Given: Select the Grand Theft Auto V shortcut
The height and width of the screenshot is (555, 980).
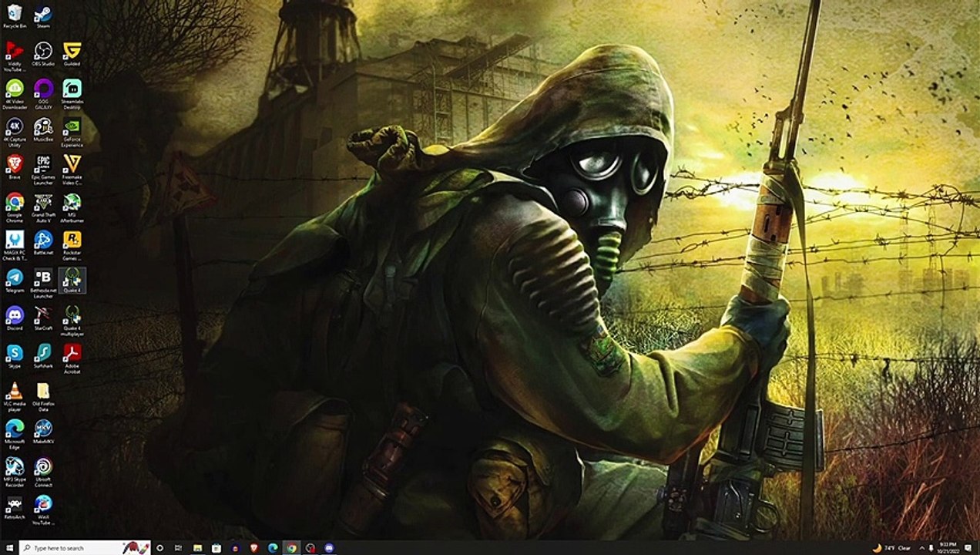Looking at the screenshot, I should [43, 207].
